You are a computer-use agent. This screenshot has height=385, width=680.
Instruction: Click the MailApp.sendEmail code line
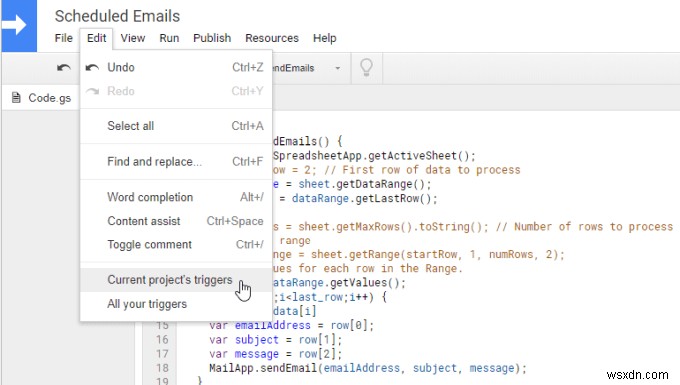point(368,368)
